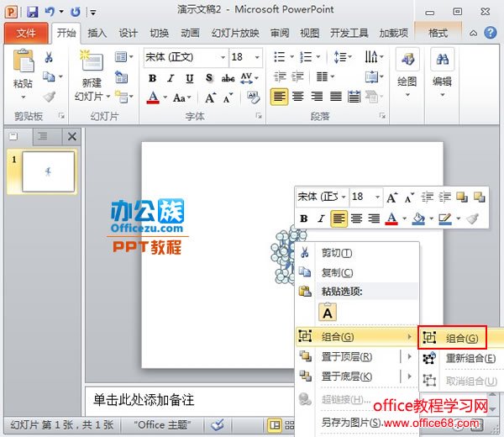Click mini toolbar font color A
The image size is (504, 437).
pyautogui.click(x=391, y=219)
